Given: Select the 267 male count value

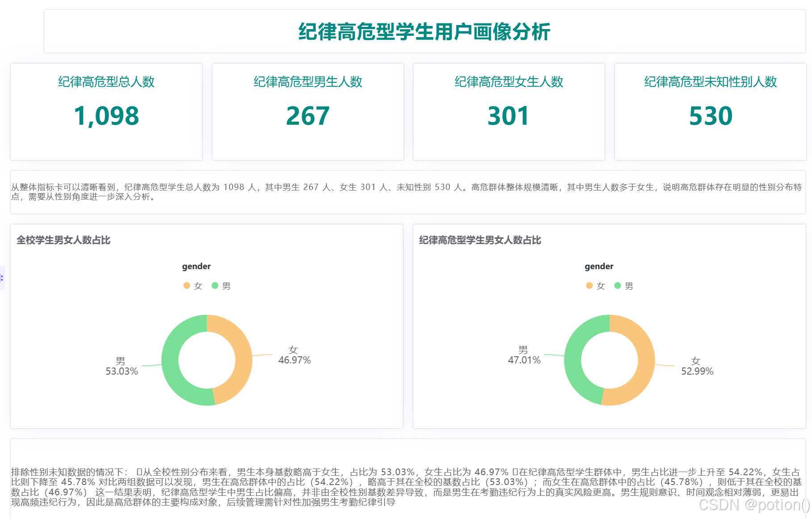Looking at the screenshot, I should (x=308, y=116).
